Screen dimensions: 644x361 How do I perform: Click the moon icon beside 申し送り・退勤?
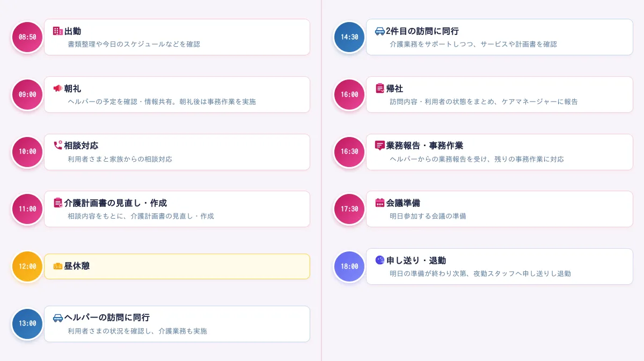(380, 260)
